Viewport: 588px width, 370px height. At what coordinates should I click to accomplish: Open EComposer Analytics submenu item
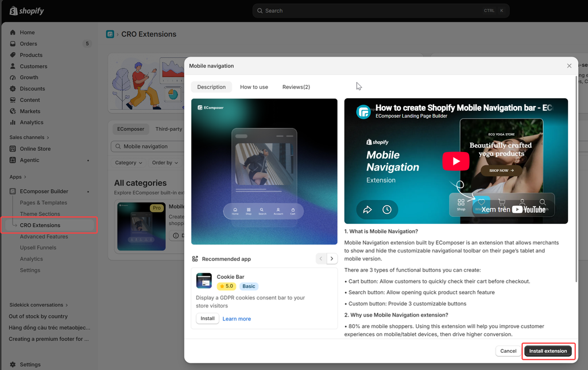point(31,259)
